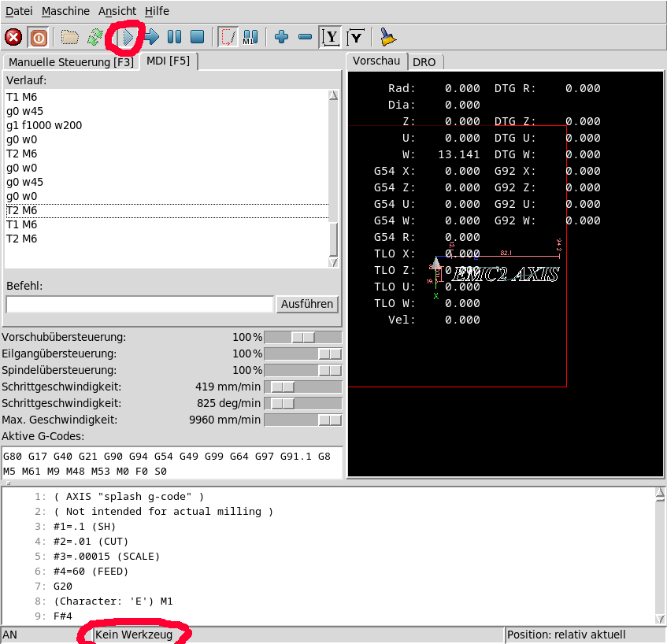Click the Max. Geschwindigkeit slider handle

click(x=330, y=420)
